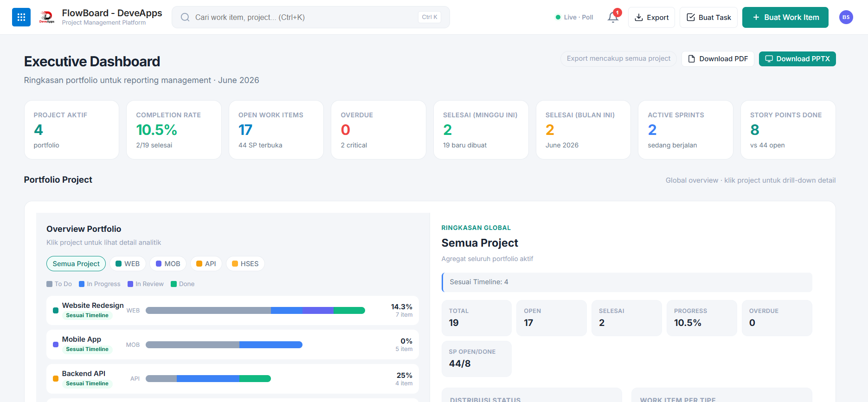Click the 25% value for Backend API
The height and width of the screenshot is (402, 868).
pyautogui.click(x=404, y=376)
